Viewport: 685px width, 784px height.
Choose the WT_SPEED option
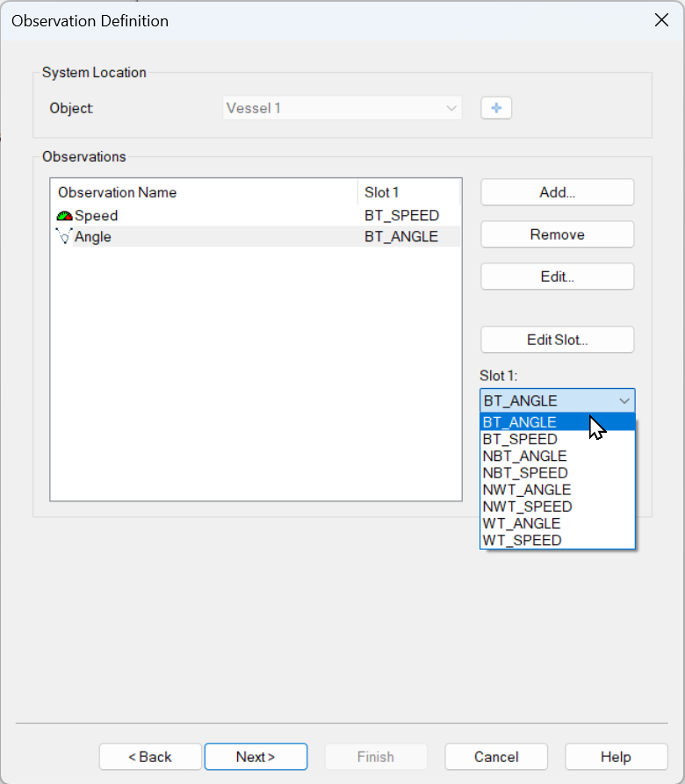click(521, 540)
